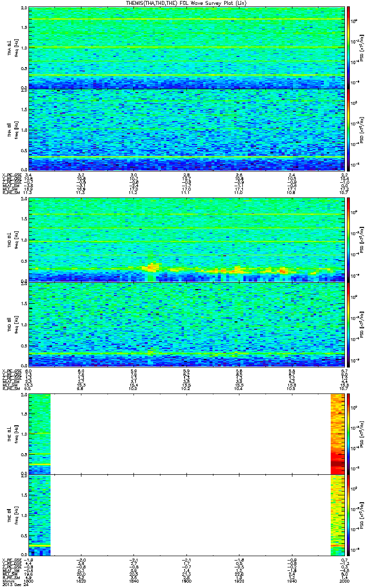Click the red-orange THE B-perpendicular strip at 2000
The height and width of the screenshot is (588, 368).
tap(338, 433)
